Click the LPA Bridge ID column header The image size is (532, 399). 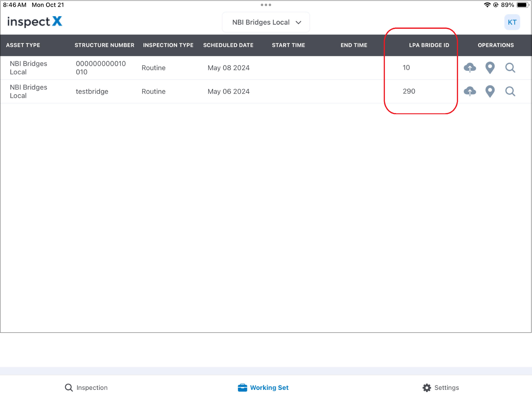(x=429, y=45)
